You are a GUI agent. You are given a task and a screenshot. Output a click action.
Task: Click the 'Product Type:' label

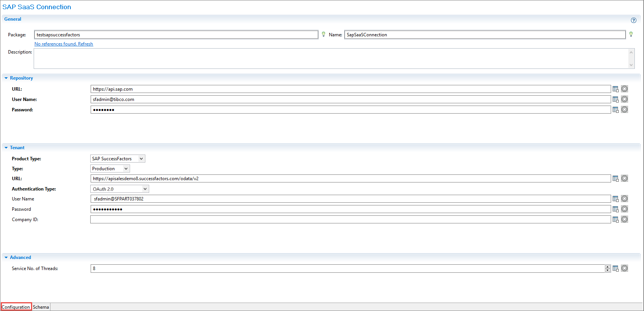26,159
